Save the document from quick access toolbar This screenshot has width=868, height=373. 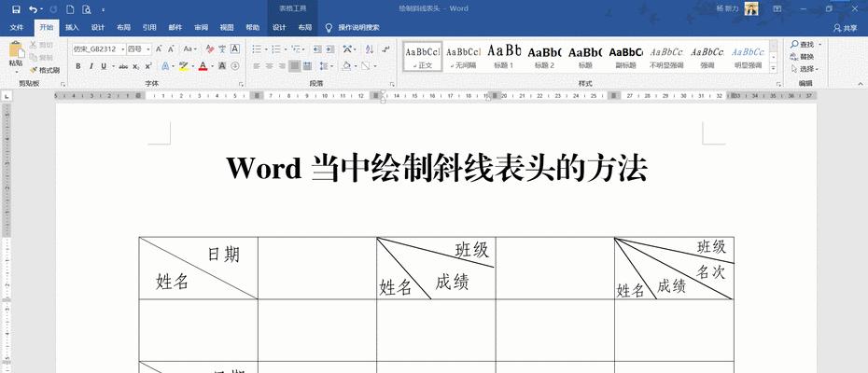(x=16, y=8)
